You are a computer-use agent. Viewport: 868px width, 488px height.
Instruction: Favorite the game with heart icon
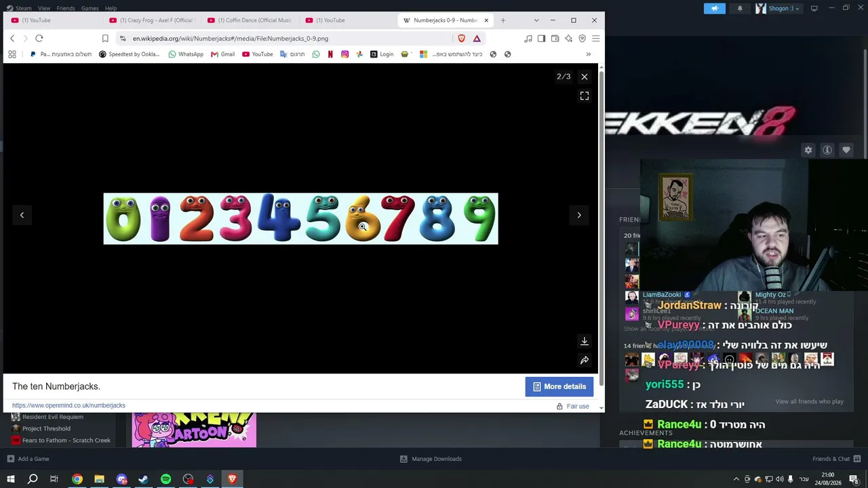(x=846, y=150)
